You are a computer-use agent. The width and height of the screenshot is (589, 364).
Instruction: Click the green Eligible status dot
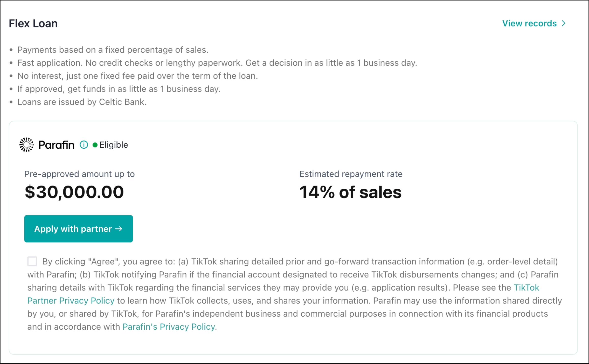[95, 145]
